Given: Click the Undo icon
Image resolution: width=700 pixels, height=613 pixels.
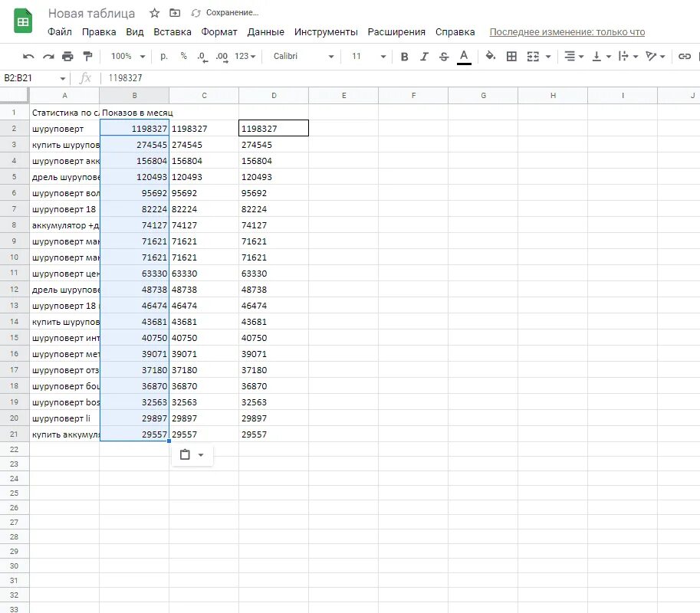Looking at the screenshot, I should (x=28, y=56).
